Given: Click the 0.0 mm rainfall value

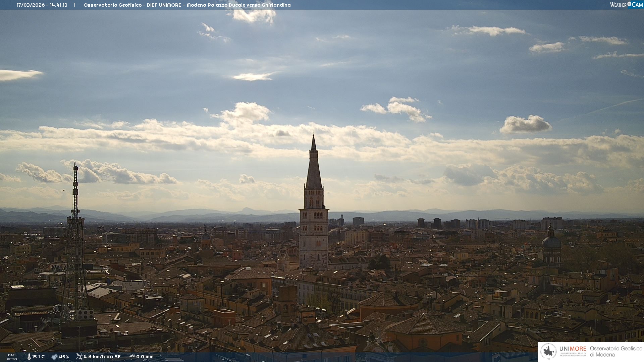Looking at the screenshot, I should pyautogui.click(x=145, y=357).
